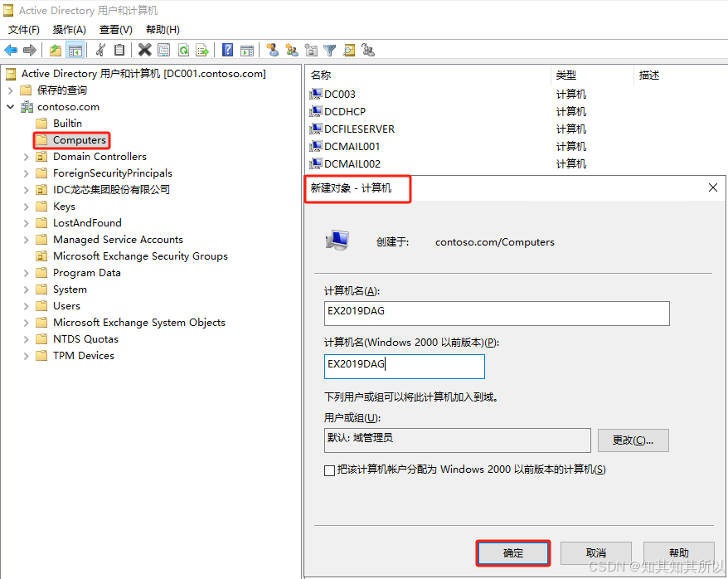This screenshot has width=728, height=579.
Task: Click the 确定 button
Action: (x=513, y=553)
